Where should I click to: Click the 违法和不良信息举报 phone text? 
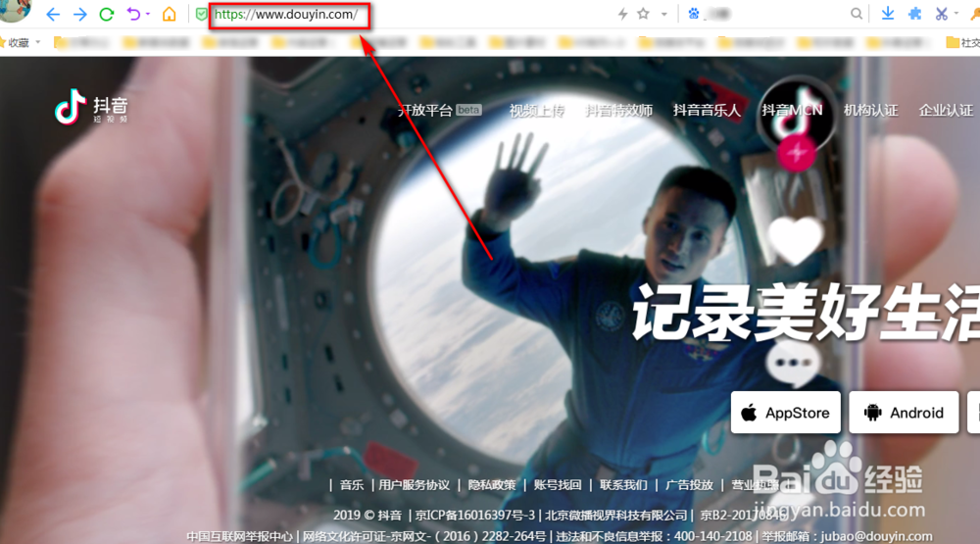click(x=654, y=536)
